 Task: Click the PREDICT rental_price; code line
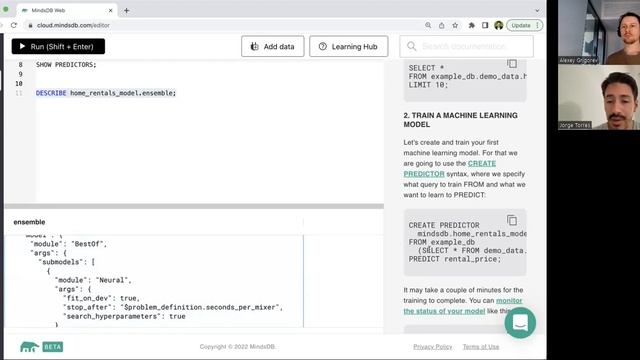click(x=455, y=259)
